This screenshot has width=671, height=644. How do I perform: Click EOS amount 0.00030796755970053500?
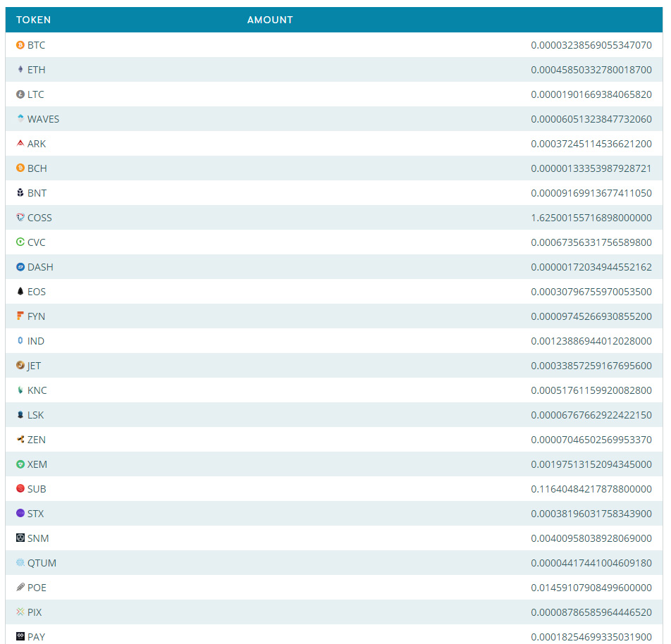click(591, 292)
